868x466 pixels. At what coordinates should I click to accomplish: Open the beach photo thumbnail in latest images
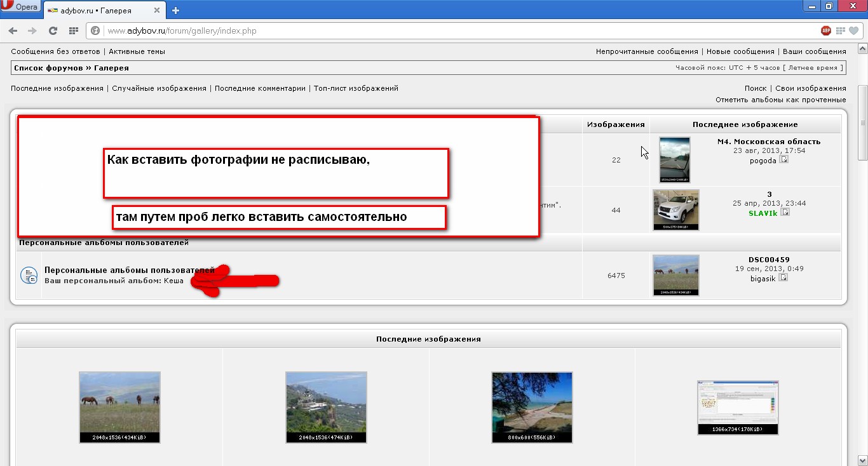(532, 407)
